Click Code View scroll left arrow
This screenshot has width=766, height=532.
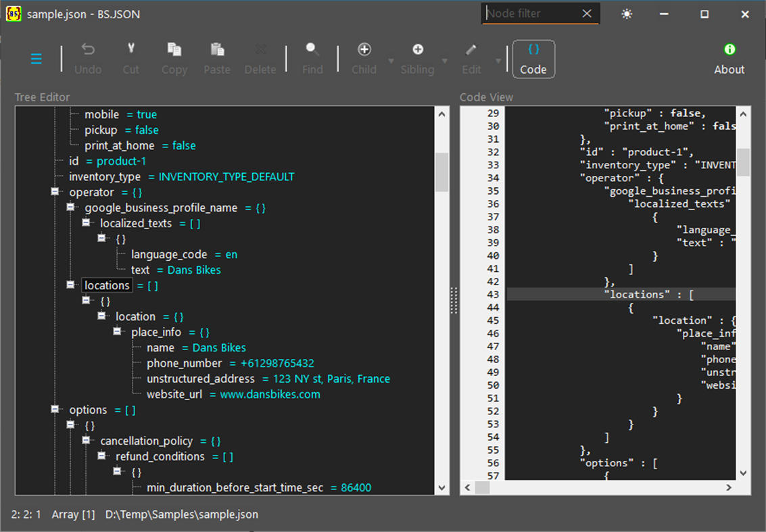pos(468,487)
